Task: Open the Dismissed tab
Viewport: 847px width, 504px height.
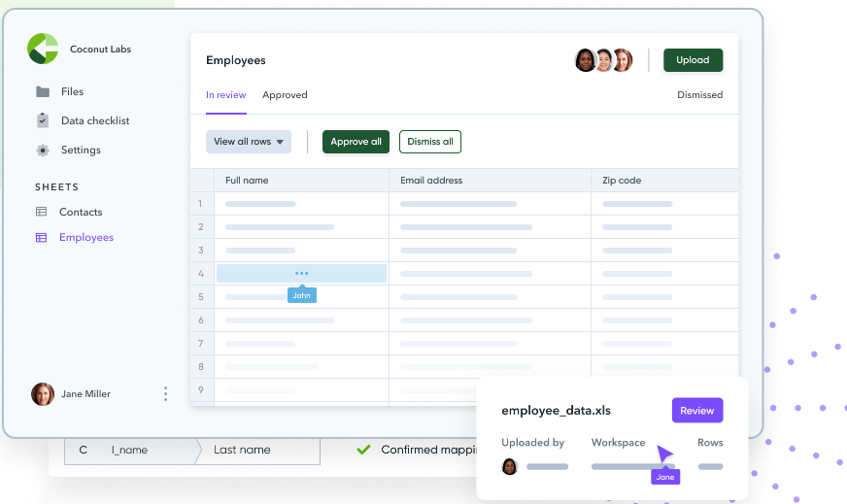Action: 699,95
